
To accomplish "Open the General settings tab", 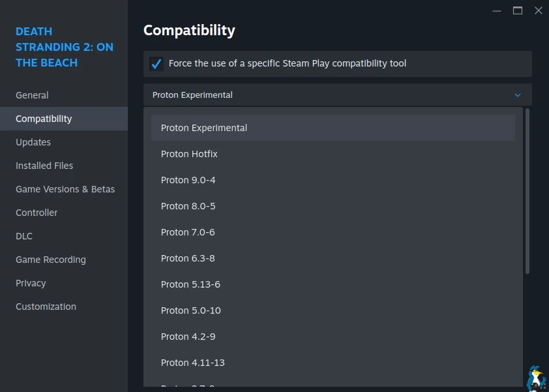I will click(32, 95).
